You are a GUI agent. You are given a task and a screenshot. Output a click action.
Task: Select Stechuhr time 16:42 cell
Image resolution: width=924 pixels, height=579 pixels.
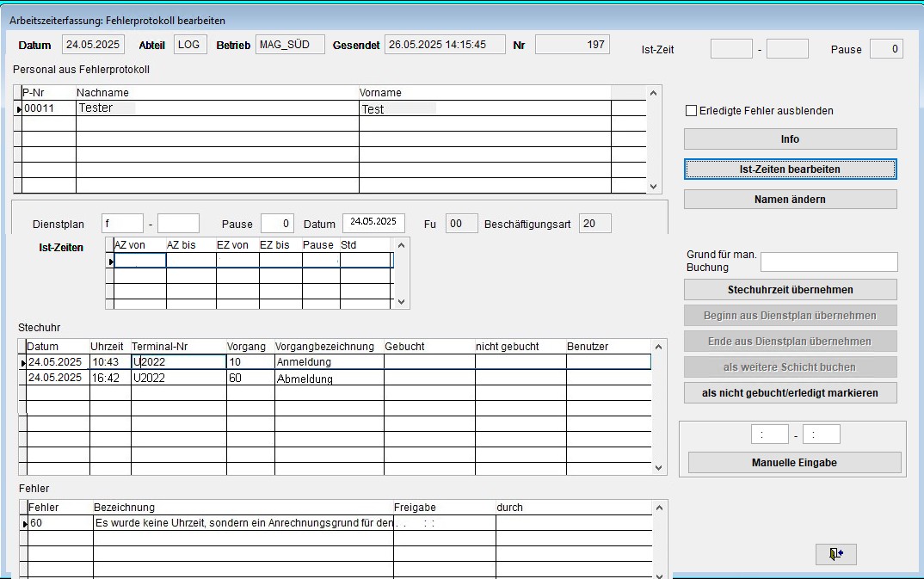click(x=110, y=378)
